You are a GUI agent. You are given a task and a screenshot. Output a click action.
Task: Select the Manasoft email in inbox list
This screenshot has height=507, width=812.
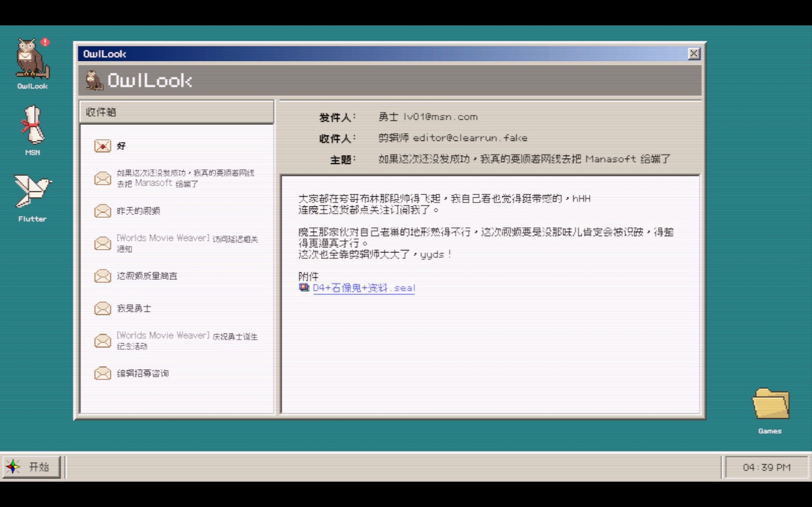185,178
